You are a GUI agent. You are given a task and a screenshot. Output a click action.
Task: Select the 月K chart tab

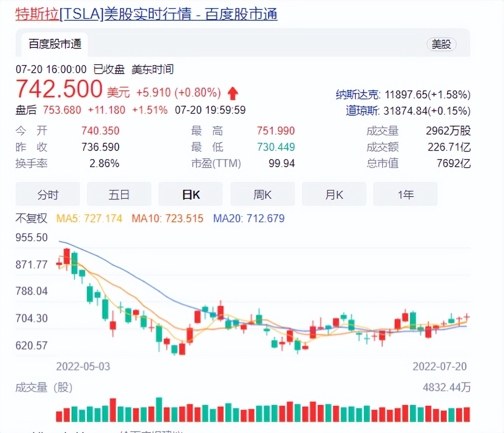pyautogui.click(x=334, y=194)
